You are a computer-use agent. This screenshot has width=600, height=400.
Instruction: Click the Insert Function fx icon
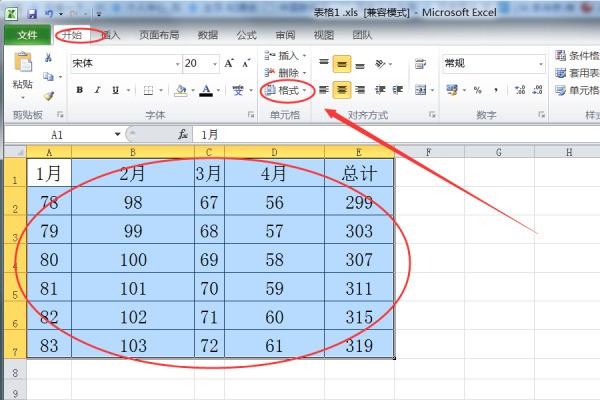coord(183,134)
